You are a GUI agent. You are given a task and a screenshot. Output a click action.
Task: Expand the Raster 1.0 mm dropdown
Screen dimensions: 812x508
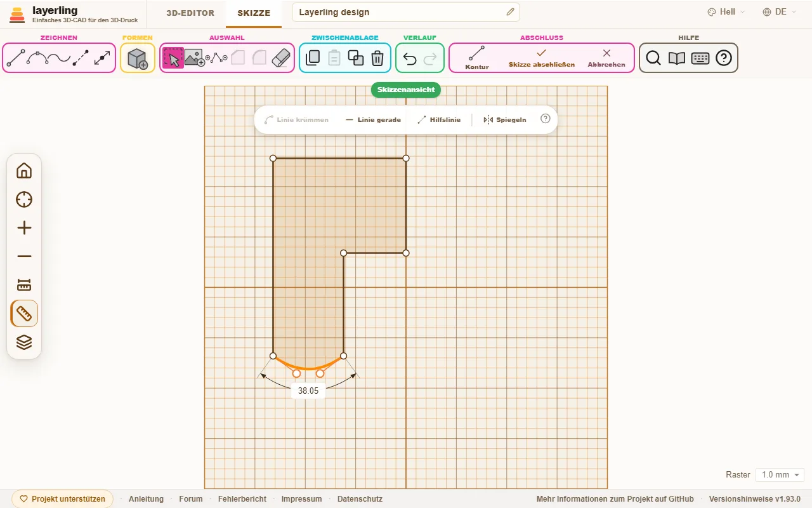[x=780, y=475]
